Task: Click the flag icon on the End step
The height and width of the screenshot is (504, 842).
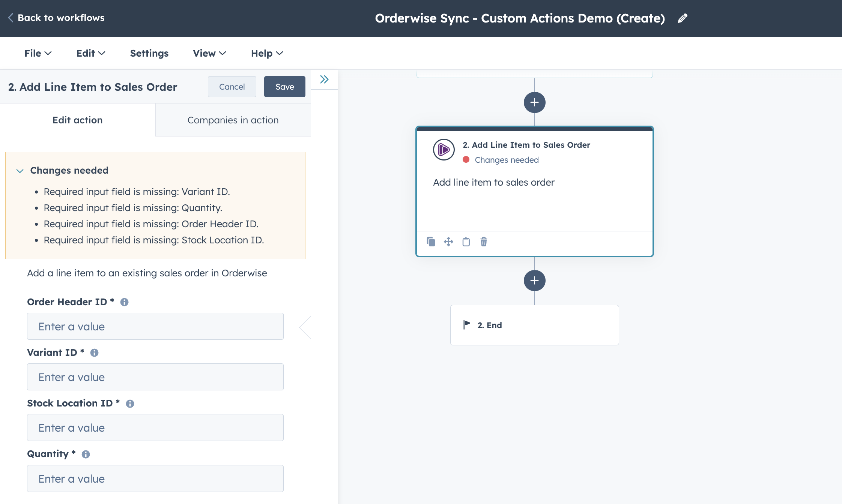Action: point(466,325)
